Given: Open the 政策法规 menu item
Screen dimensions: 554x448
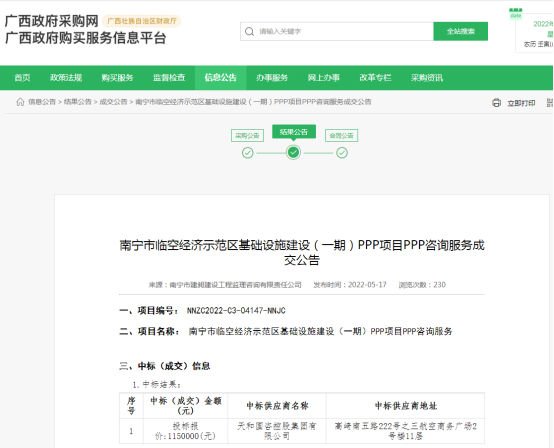Looking at the screenshot, I should tap(66, 78).
